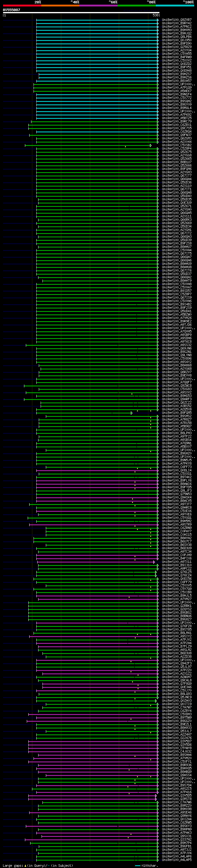
Task: Select the UniRef100_B9I310 label
Action: coord(177,565)
